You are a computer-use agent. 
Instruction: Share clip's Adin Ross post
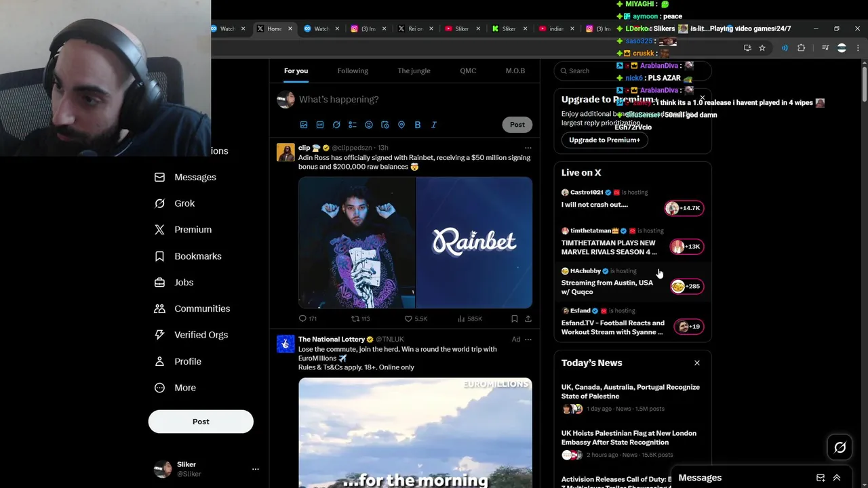tap(528, 319)
